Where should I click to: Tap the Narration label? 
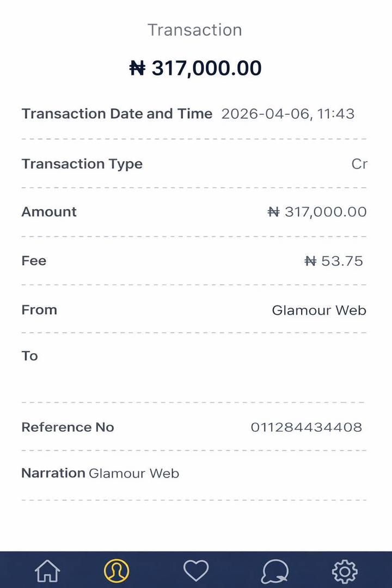tap(53, 473)
